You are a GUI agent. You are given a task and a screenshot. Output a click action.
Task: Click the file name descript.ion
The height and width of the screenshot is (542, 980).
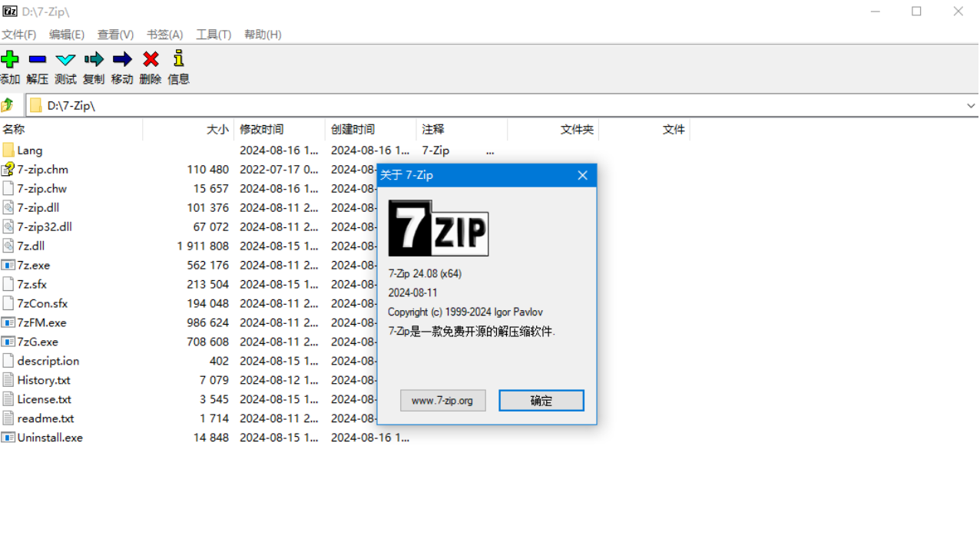click(x=48, y=361)
